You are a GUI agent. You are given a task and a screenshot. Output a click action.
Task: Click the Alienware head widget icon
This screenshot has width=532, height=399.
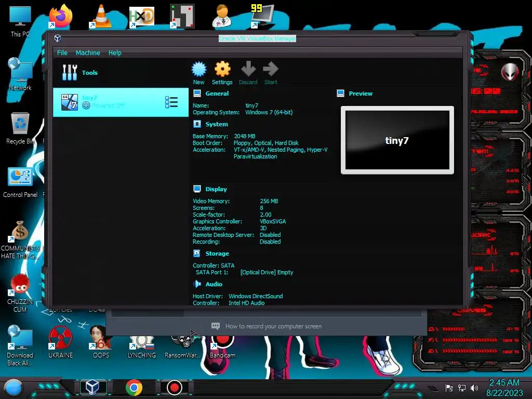tap(510, 72)
